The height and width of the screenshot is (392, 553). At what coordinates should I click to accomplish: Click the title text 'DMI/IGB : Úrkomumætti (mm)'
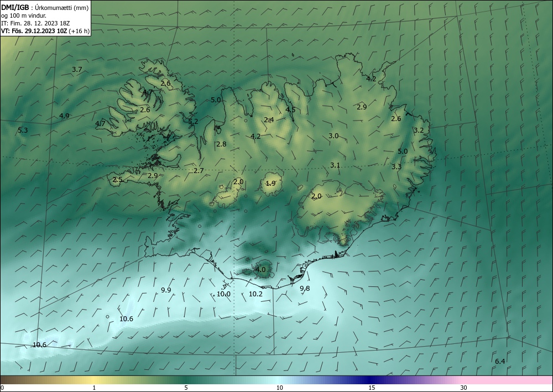click(x=45, y=7)
